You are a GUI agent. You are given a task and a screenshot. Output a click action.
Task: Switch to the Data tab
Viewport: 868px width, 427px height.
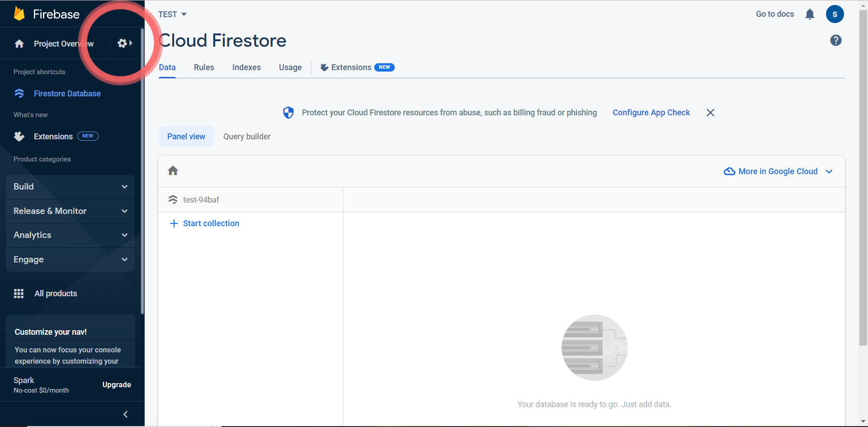167,67
